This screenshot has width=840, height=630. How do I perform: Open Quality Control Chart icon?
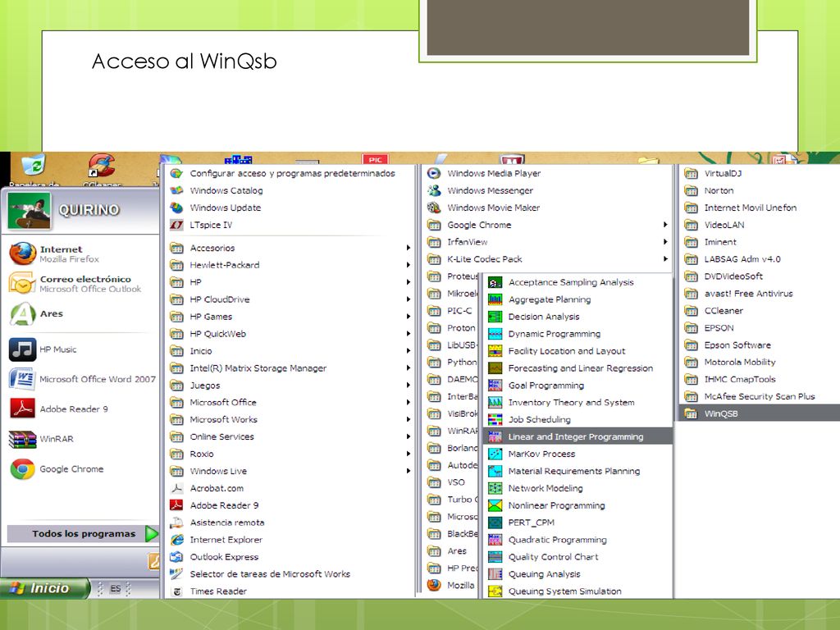point(495,557)
